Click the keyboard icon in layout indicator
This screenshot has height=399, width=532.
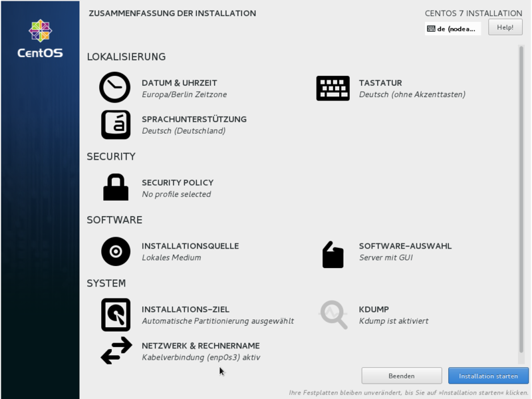point(431,29)
